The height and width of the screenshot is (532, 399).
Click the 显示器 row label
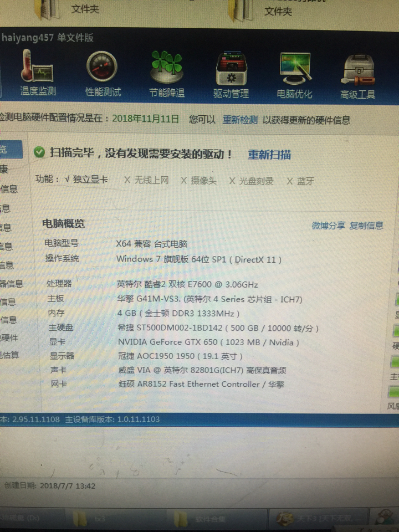coord(62,356)
